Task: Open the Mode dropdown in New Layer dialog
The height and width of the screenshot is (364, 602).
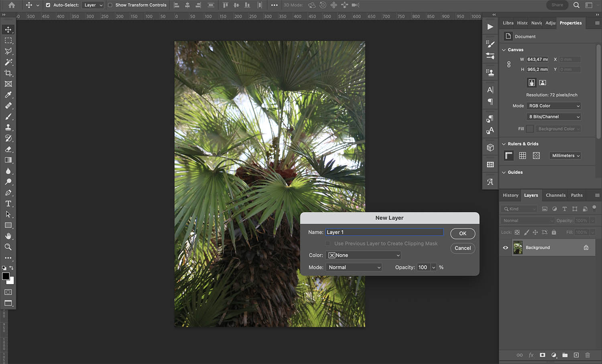Action: (354, 267)
